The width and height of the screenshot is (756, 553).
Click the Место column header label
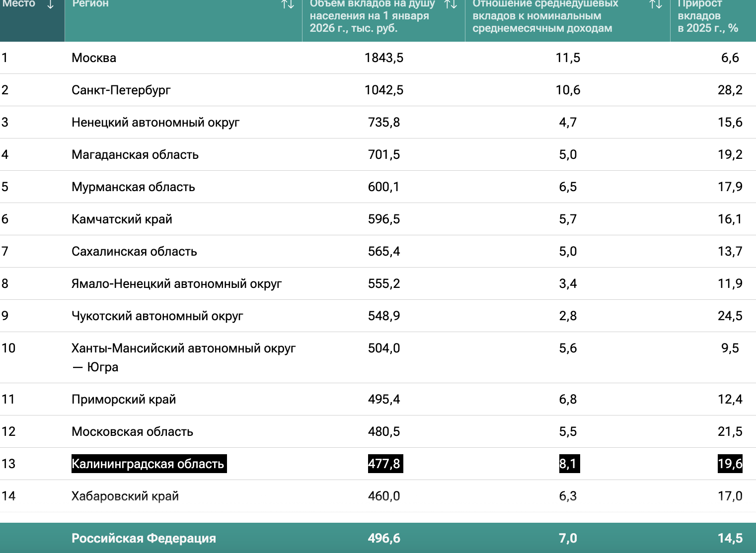click(x=19, y=4)
